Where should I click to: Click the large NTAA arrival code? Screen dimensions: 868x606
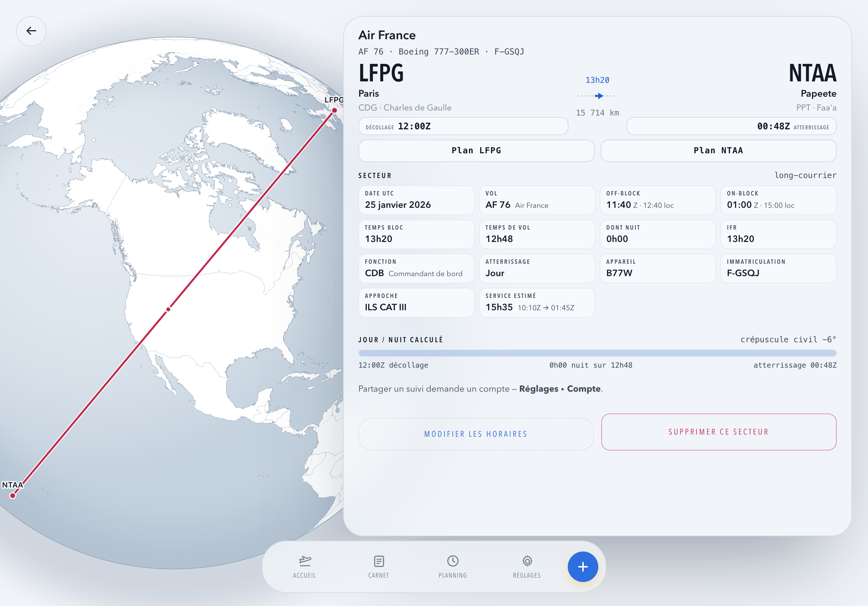[x=812, y=73]
